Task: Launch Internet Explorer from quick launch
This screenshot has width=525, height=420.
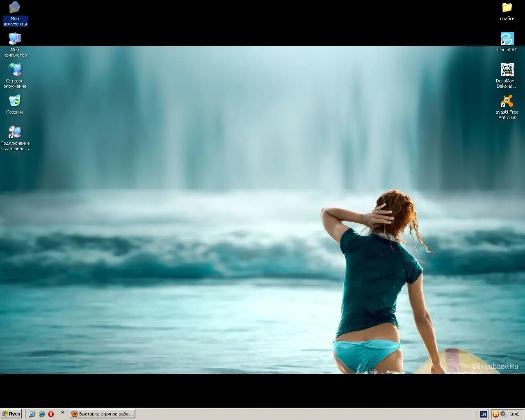Action: [41, 414]
